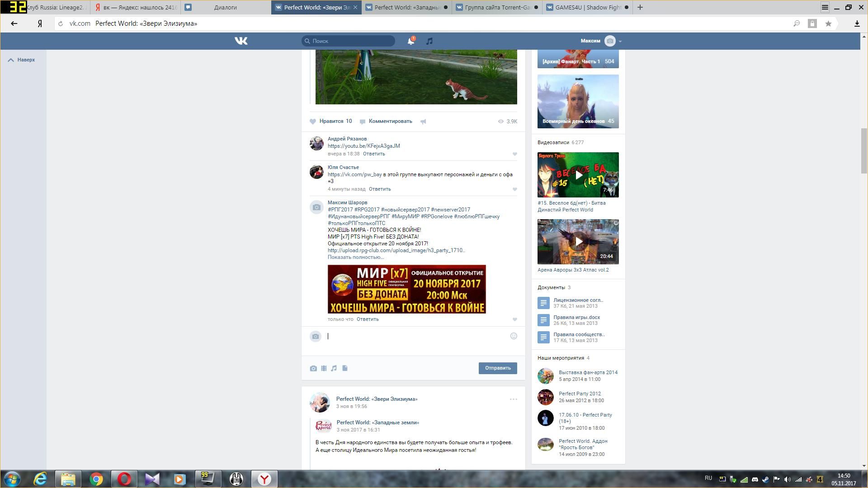Open the VK music player icon
Viewport: 868px width, 488px height.
[429, 41]
